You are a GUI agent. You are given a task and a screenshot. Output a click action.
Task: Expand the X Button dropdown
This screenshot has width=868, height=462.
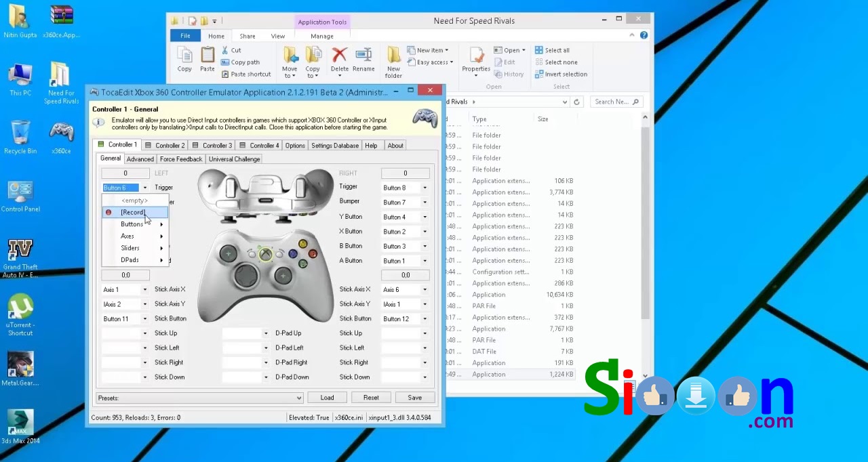[x=425, y=231]
